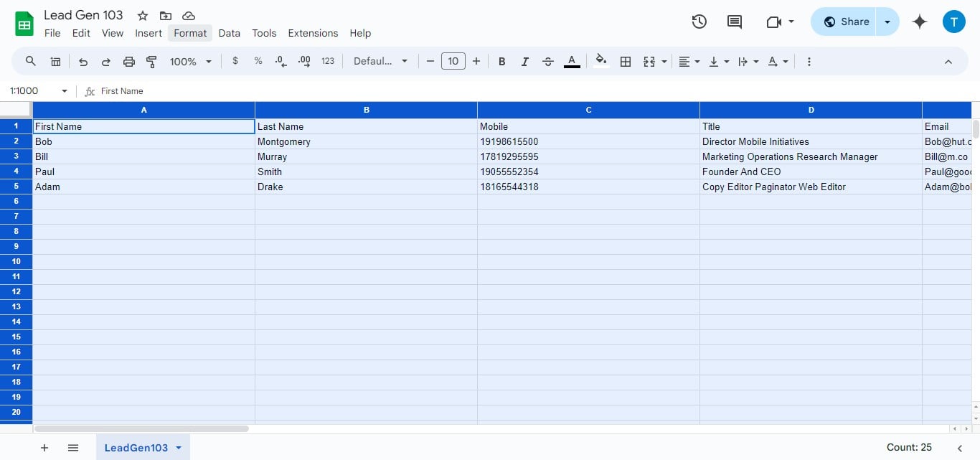Click the paint format roller icon

click(x=151, y=62)
